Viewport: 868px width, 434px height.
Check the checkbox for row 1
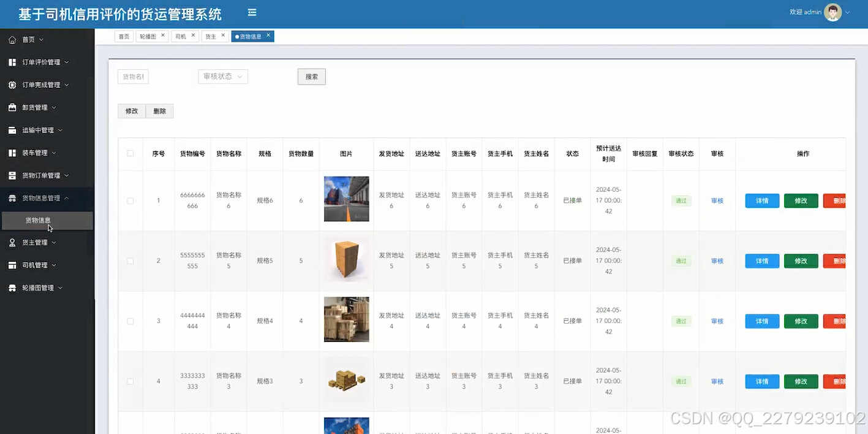pos(130,200)
